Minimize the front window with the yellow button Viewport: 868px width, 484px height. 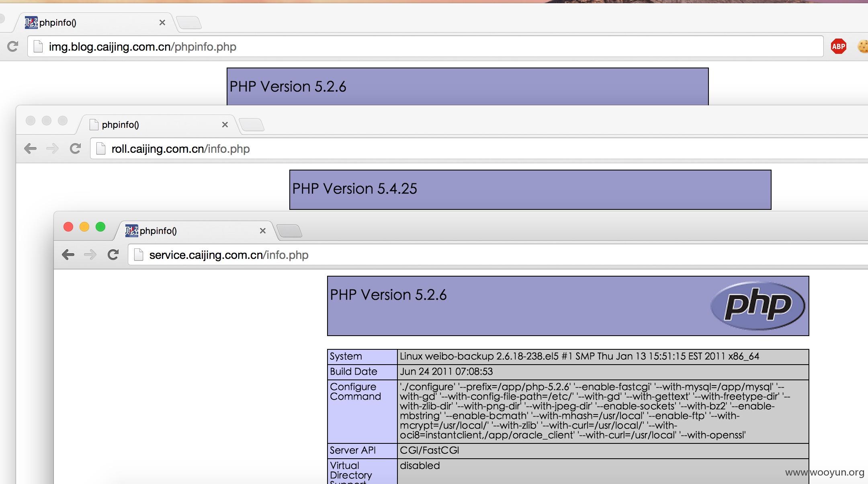[84, 227]
